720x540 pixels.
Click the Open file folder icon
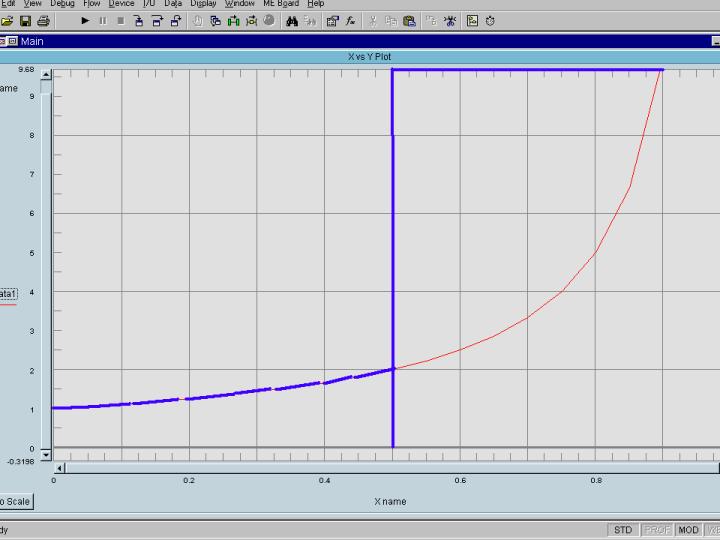coord(6,20)
